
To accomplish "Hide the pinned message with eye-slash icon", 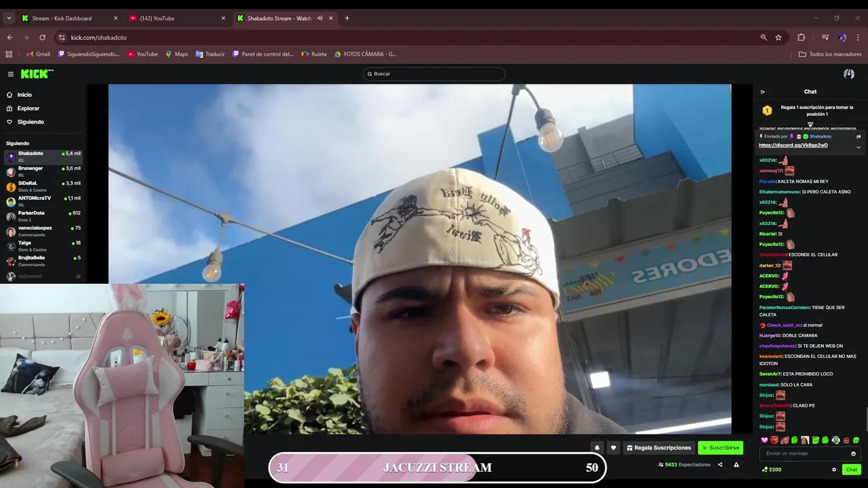I will [858, 136].
